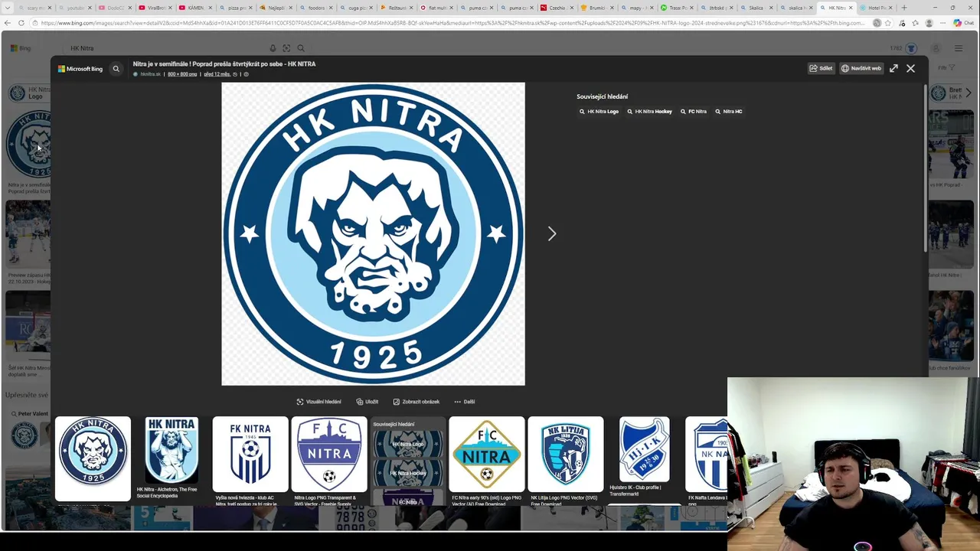Visit the website via Navštívit web
This screenshot has width=980, height=551.
(861, 68)
